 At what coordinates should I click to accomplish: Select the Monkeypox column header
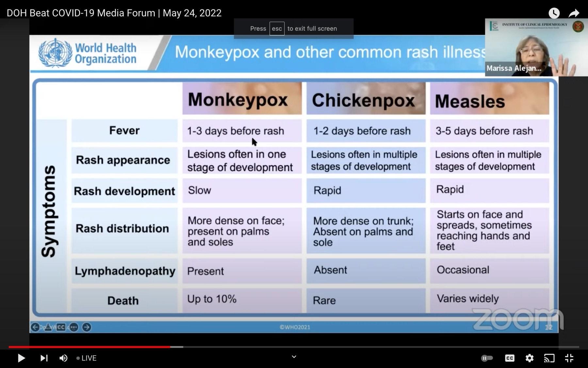(x=242, y=98)
